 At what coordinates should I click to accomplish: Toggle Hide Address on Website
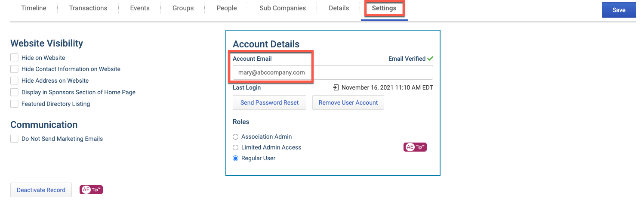[x=14, y=81]
